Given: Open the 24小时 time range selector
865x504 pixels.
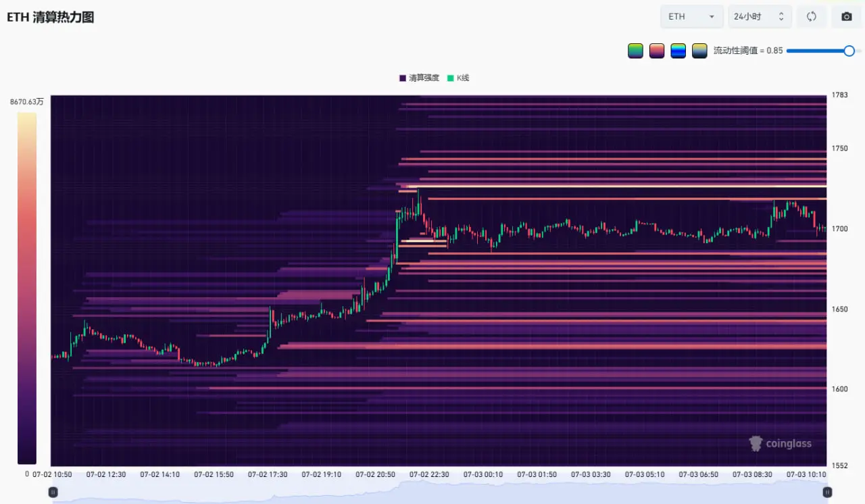Looking at the screenshot, I should [760, 17].
